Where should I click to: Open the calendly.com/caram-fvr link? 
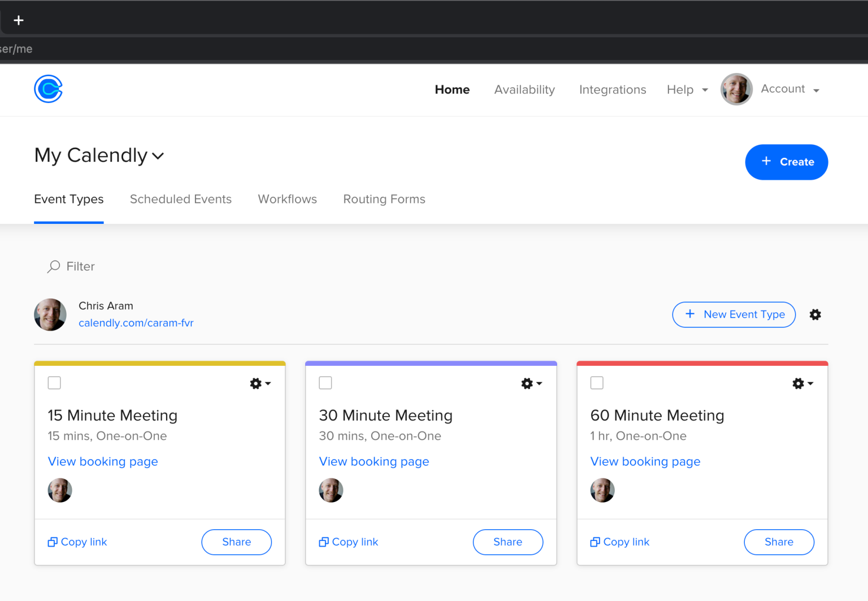136,323
